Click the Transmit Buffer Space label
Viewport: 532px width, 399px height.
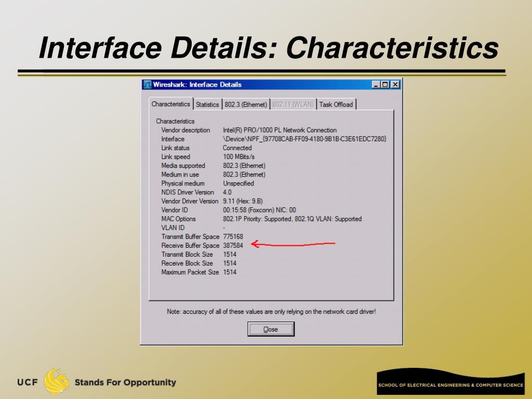(x=190, y=236)
